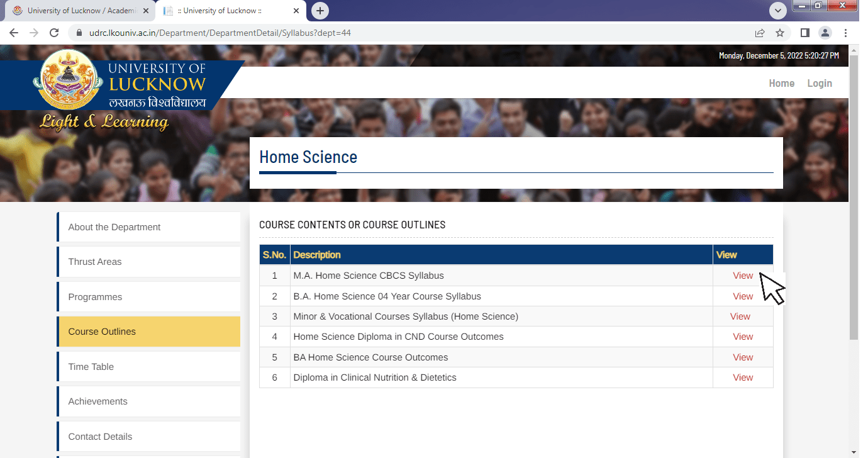Screen dimensions: 868x458
Task: Click the side panel icon near the profile
Action: pos(804,32)
